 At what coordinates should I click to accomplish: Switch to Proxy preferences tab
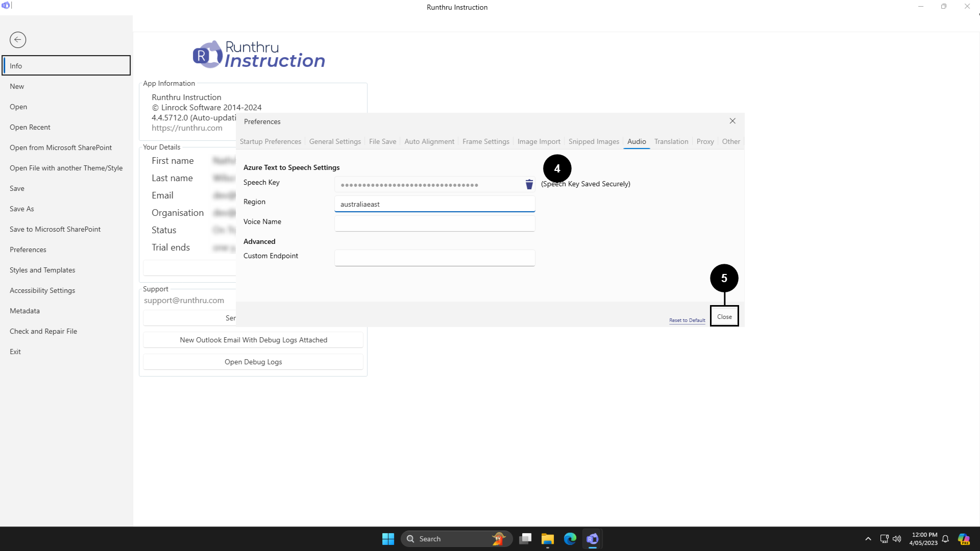tap(705, 141)
